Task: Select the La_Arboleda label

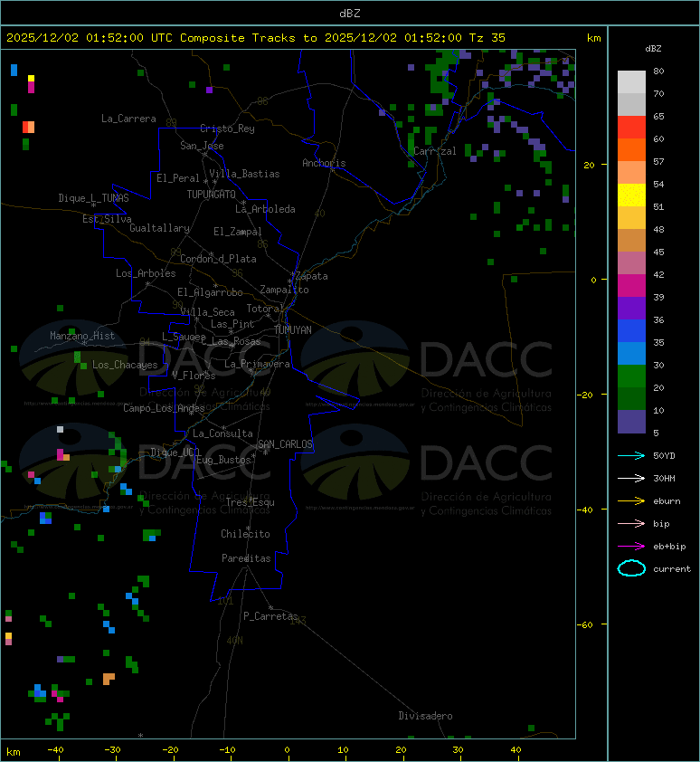Action: coord(265,209)
